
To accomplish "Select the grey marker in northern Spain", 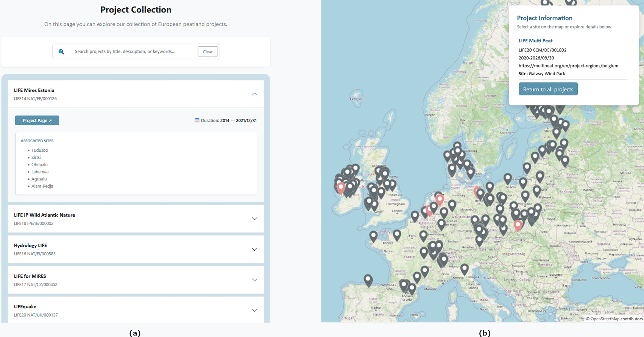I will (368, 280).
